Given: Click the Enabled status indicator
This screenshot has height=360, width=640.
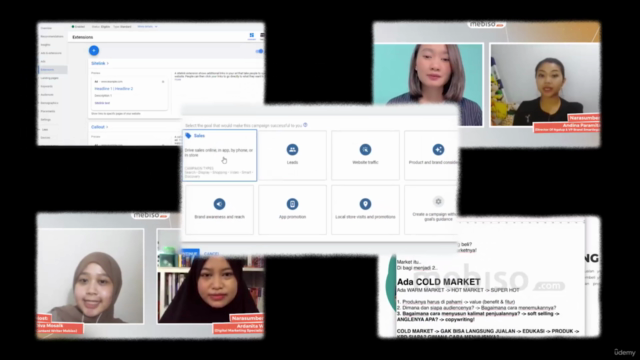Looking at the screenshot, I should coord(78,27).
